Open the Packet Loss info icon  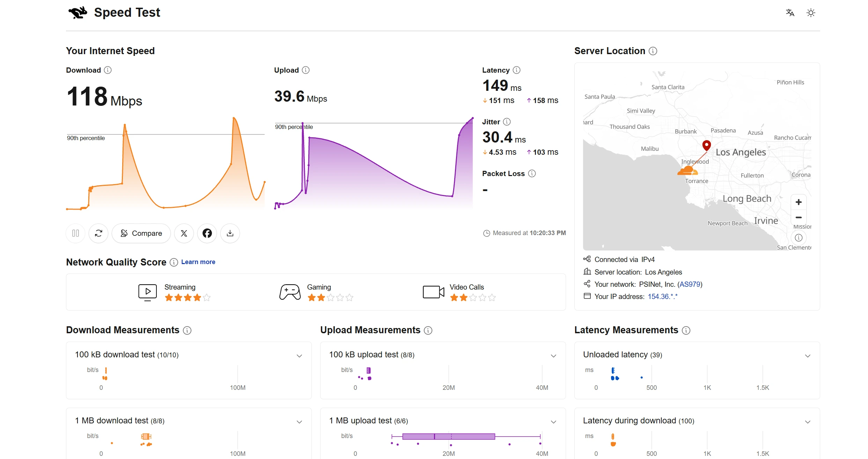point(532,174)
